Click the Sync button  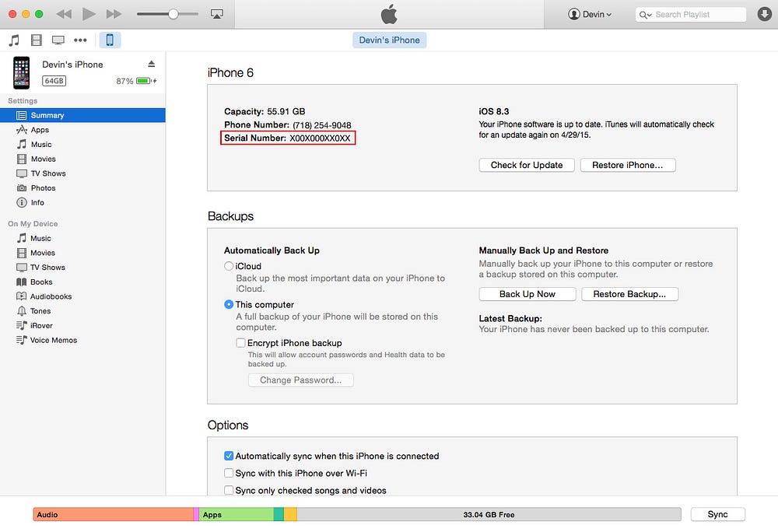point(717,515)
